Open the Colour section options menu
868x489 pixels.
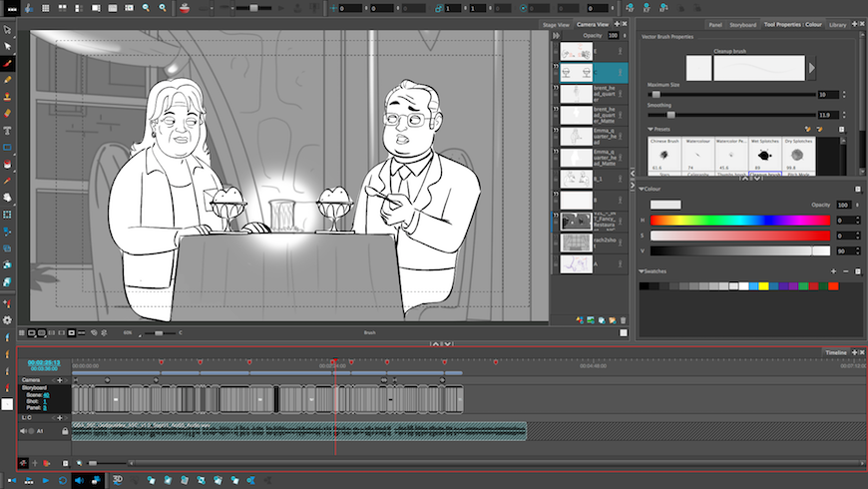point(858,189)
